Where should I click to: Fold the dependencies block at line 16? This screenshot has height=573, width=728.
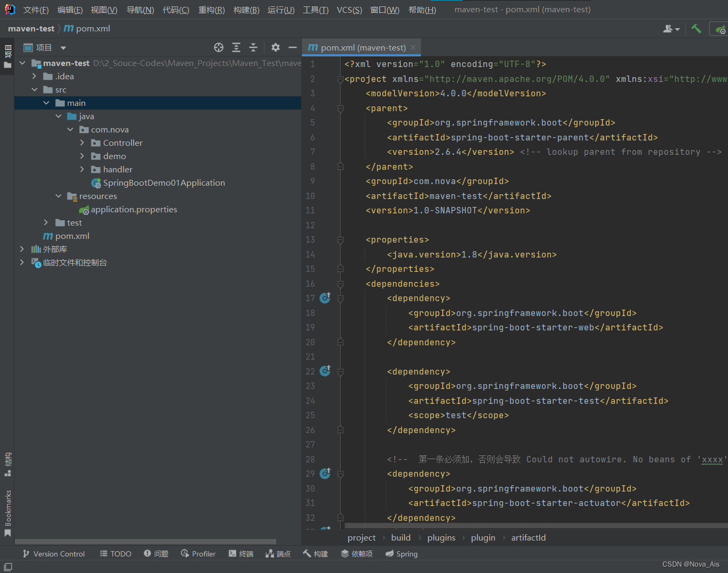tap(340, 284)
